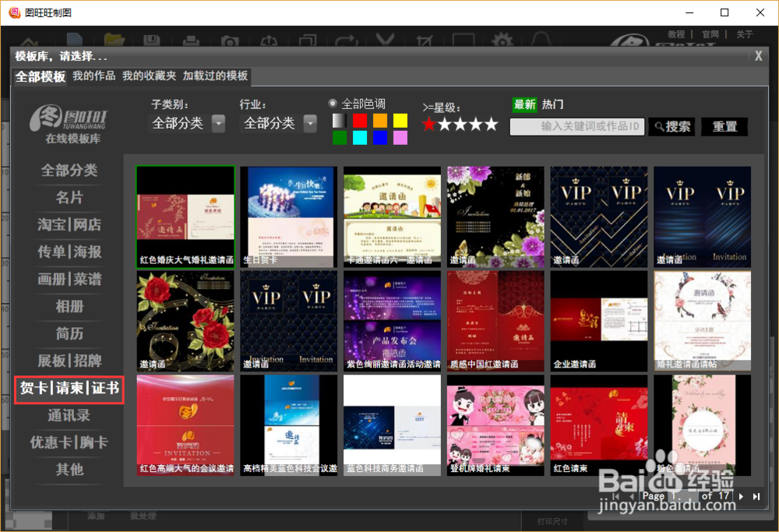The width and height of the screenshot is (779, 532).
Task: Open the 紫色绚丽邀请函活动邀请 template
Action: point(392,321)
